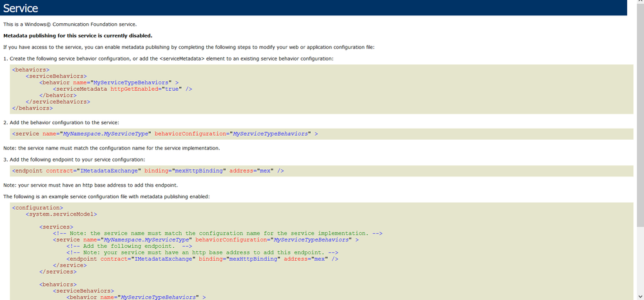The width and height of the screenshot is (644, 300).
Task: Click paragraph starting "If you have access to the service"
Action: (x=188, y=47)
